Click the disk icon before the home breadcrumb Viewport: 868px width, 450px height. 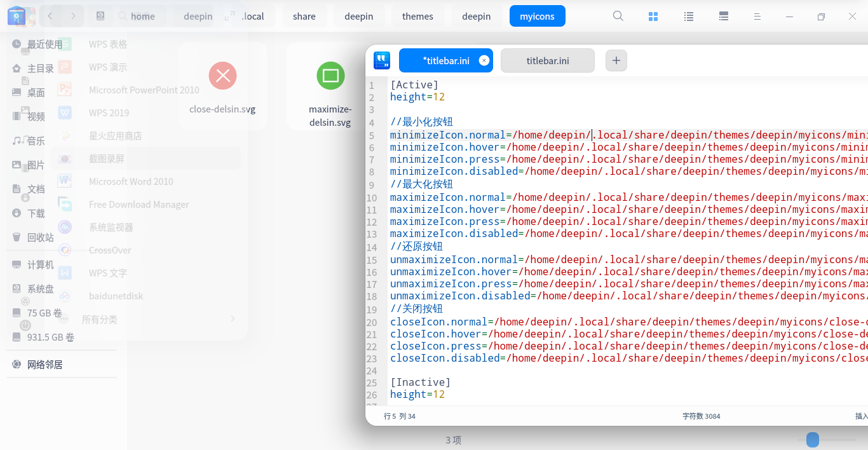point(100,16)
